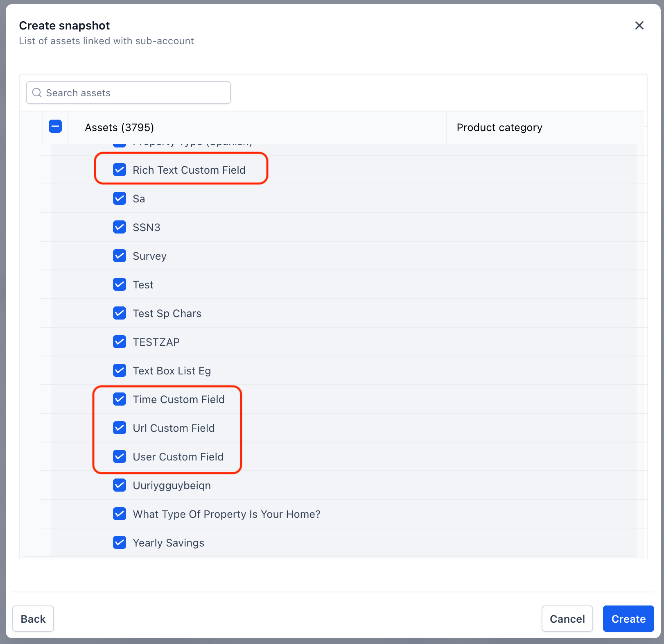Uncheck the TESTZAP checkbox

[x=120, y=342]
